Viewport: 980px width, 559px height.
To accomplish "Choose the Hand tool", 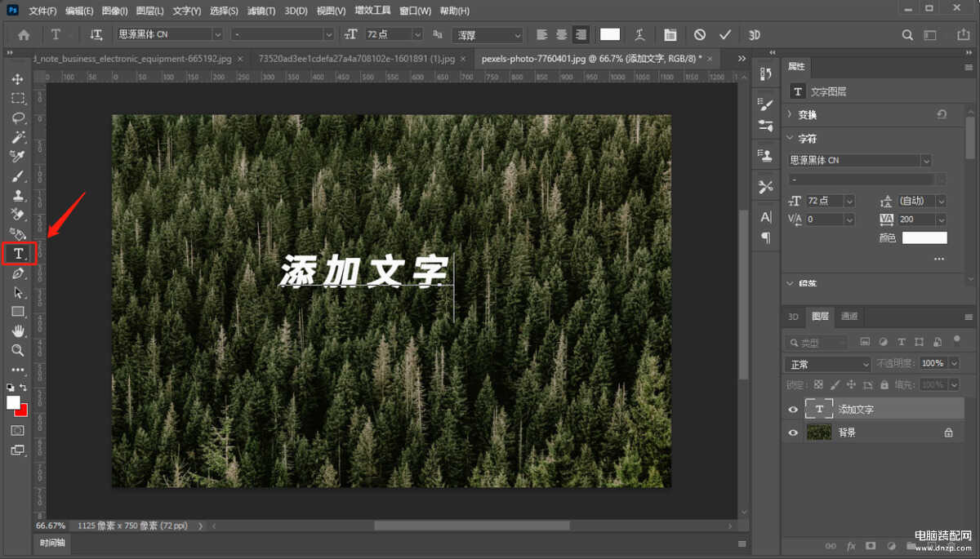I will tap(17, 331).
